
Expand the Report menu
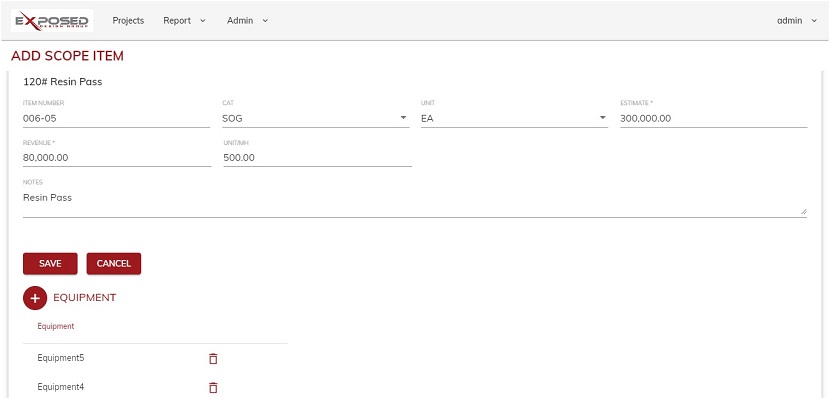click(184, 21)
